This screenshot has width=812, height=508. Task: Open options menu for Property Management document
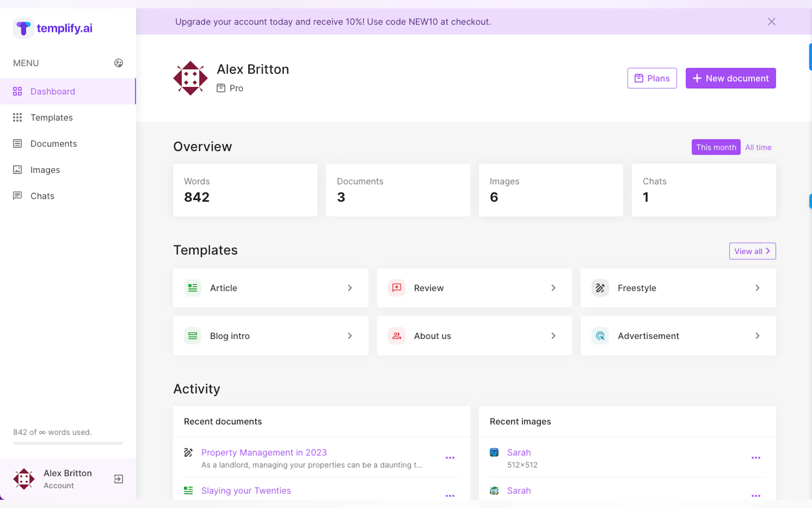450,458
